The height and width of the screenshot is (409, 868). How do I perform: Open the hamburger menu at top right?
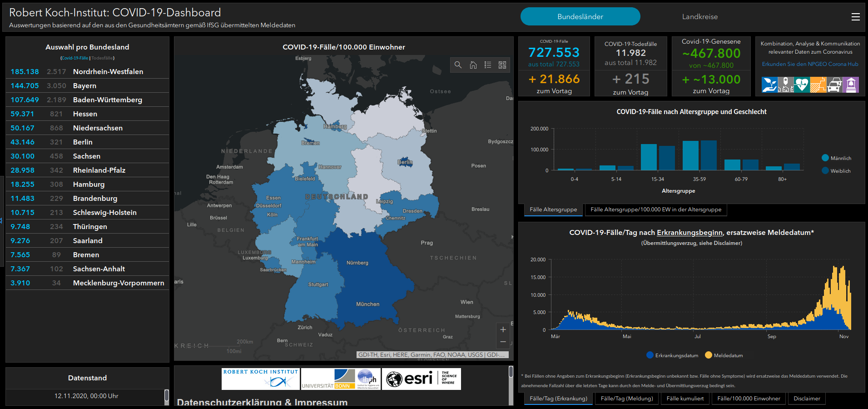855,17
